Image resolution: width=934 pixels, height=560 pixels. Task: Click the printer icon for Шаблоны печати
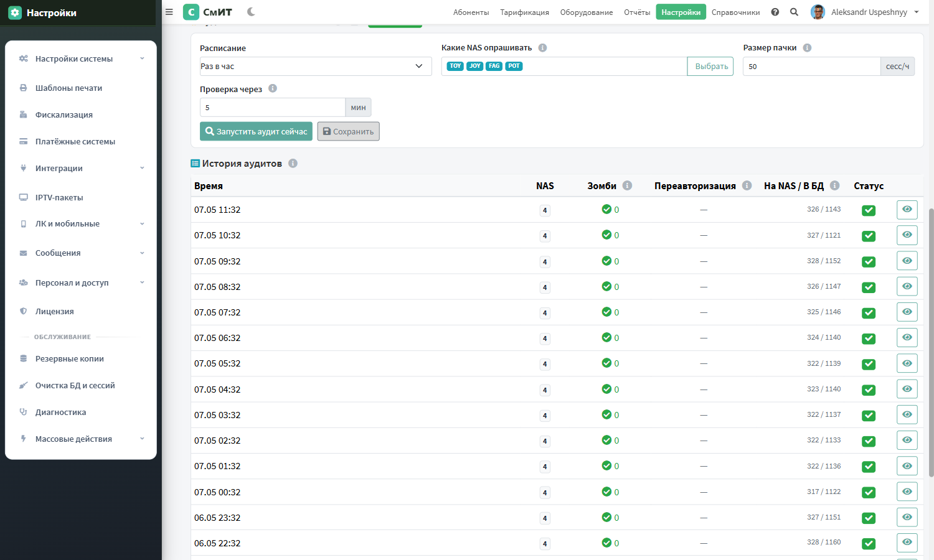click(23, 88)
